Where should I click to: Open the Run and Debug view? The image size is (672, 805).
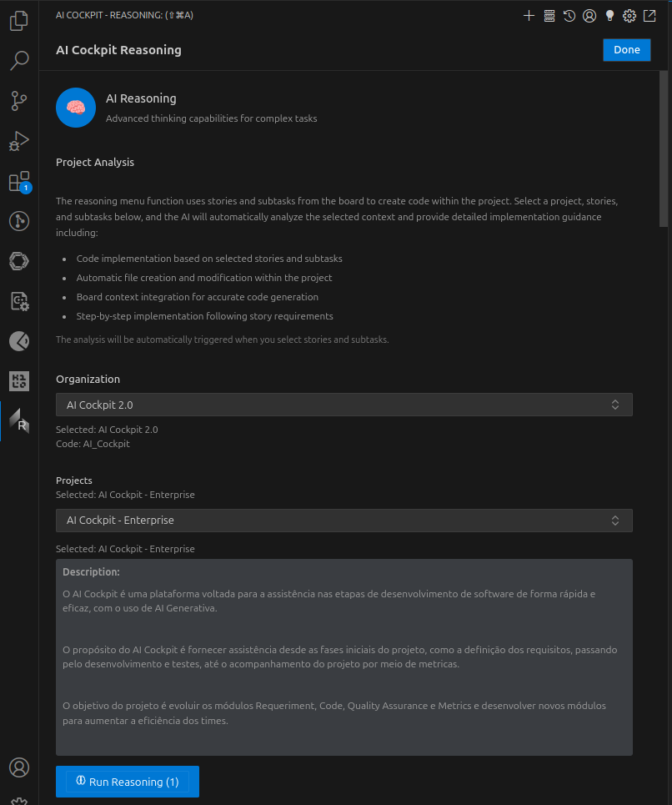pos(19,141)
